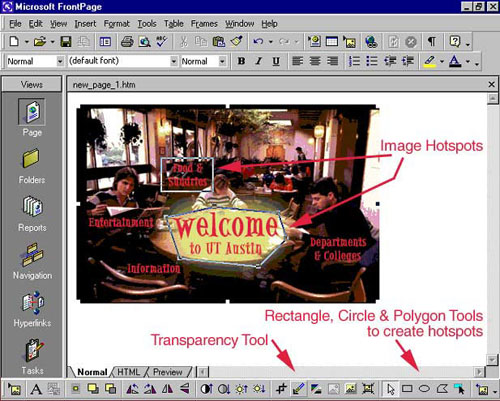Open Folders view
Viewport: 500px width, 401px height.
tap(32, 166)
